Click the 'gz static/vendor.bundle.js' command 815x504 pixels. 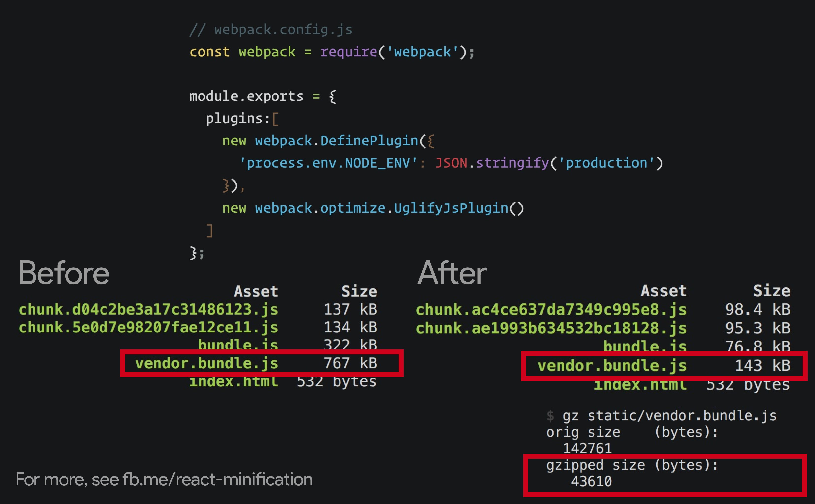click(670, 416)
